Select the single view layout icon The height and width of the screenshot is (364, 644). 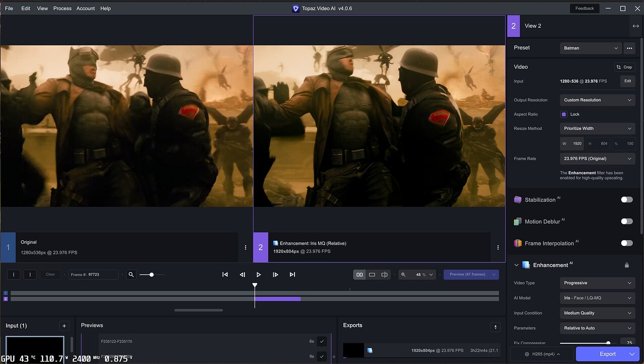pyautogui.click(x=372, y=274)
